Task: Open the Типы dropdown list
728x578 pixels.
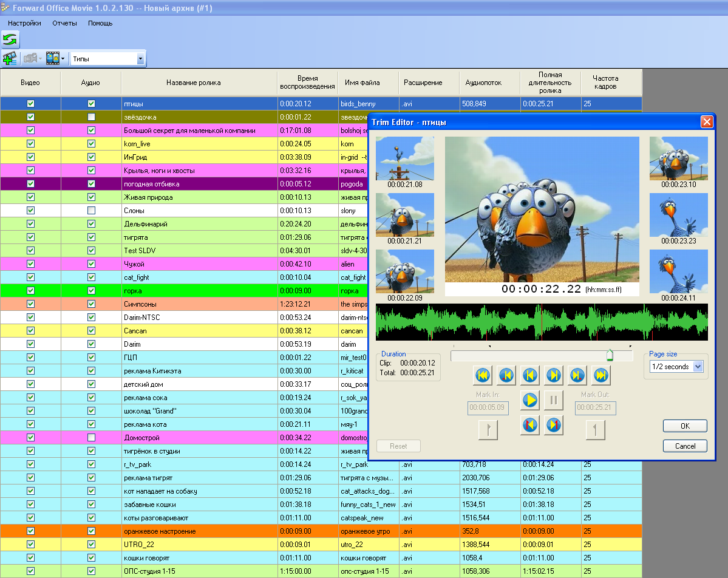Action: (141, 59)
